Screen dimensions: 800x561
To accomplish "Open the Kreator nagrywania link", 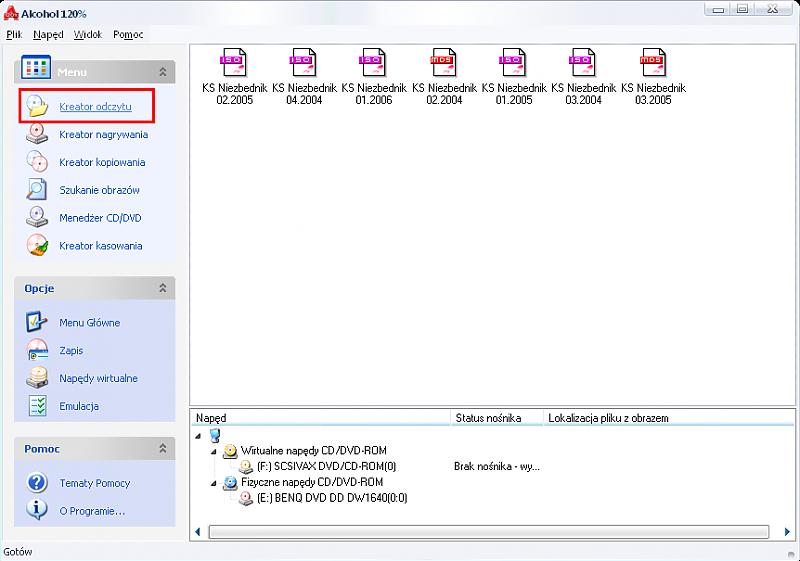I will point(104,135).
